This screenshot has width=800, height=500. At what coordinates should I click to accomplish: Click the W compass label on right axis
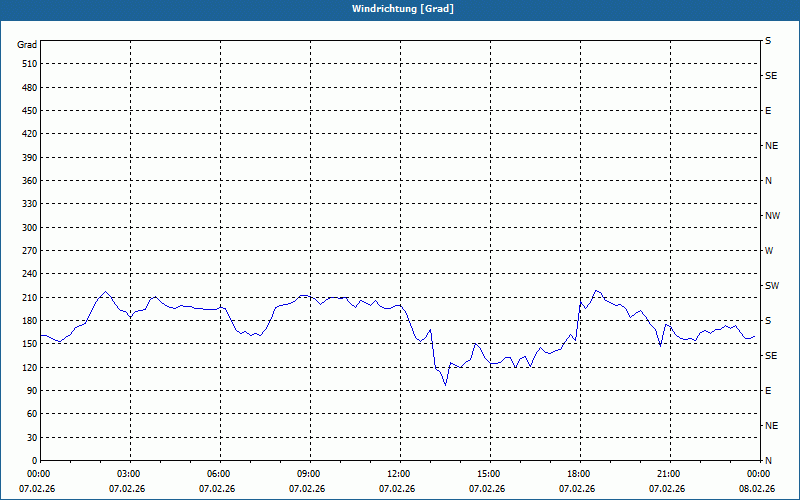768,251
